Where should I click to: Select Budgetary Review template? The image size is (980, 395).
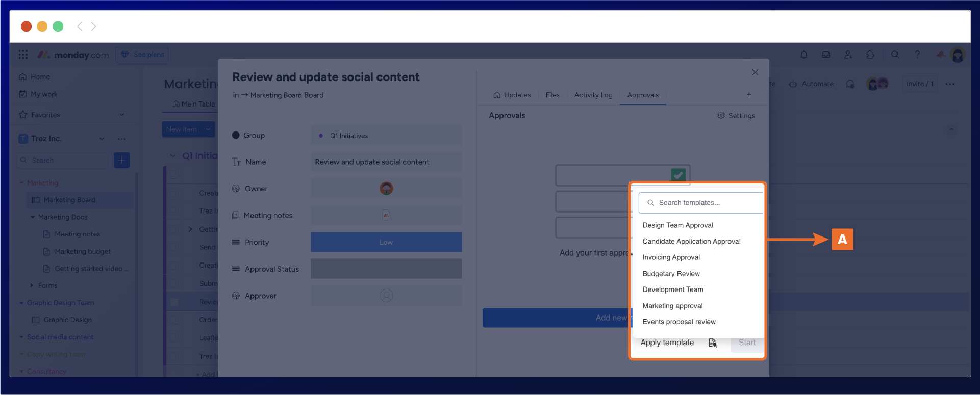click(671, 274)
